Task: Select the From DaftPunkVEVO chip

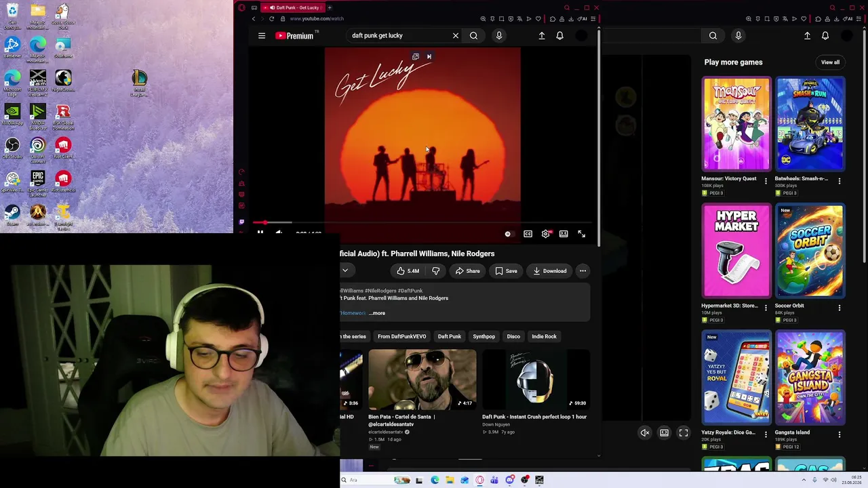Action: pyautogui.click(x=402, y=336)
